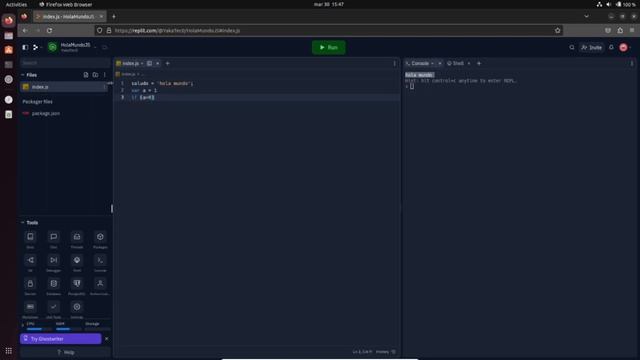Open the PostgreSQL tool

coord(77,286)
